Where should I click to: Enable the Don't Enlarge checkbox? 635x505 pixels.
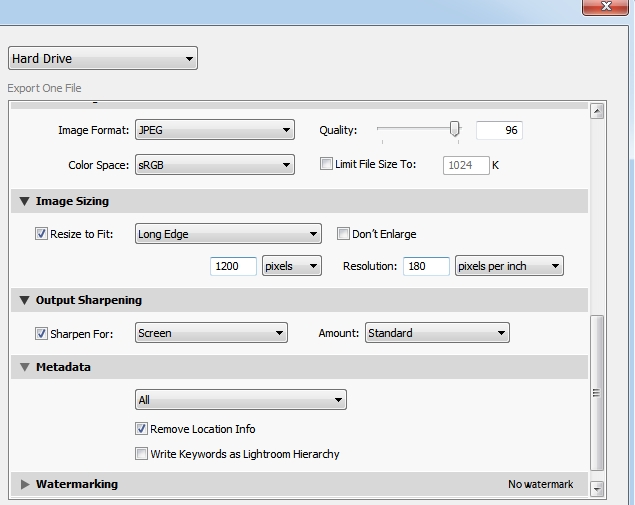coord(343,234)
